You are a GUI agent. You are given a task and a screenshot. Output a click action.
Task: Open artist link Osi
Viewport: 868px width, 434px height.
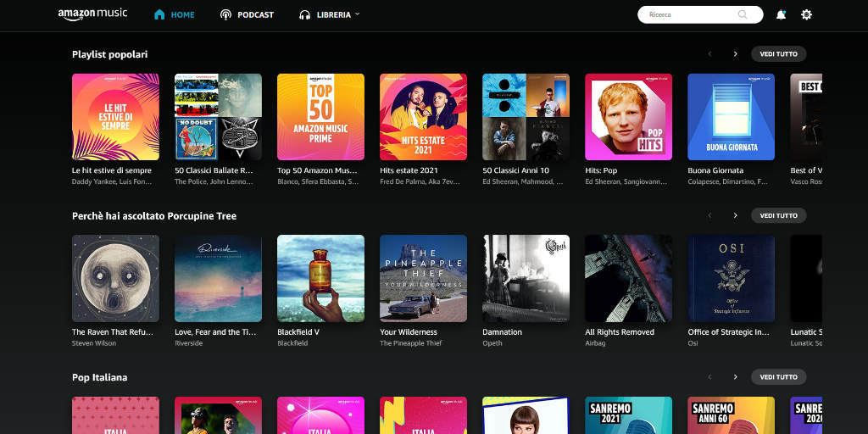tap(693, 343)
